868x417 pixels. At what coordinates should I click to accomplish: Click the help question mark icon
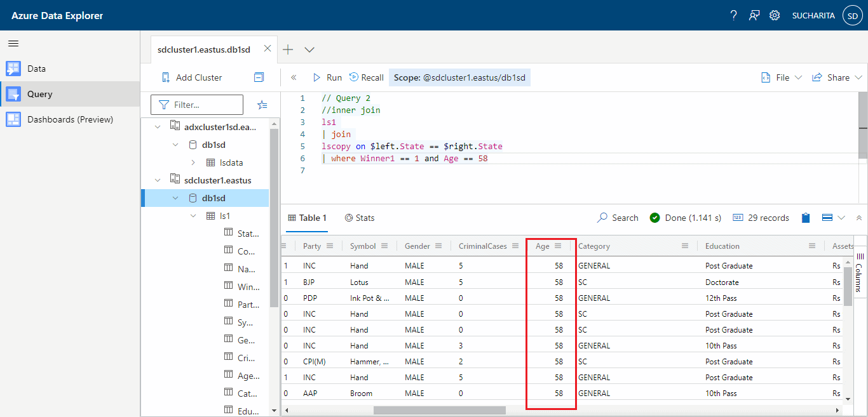[x=733, y=15]
